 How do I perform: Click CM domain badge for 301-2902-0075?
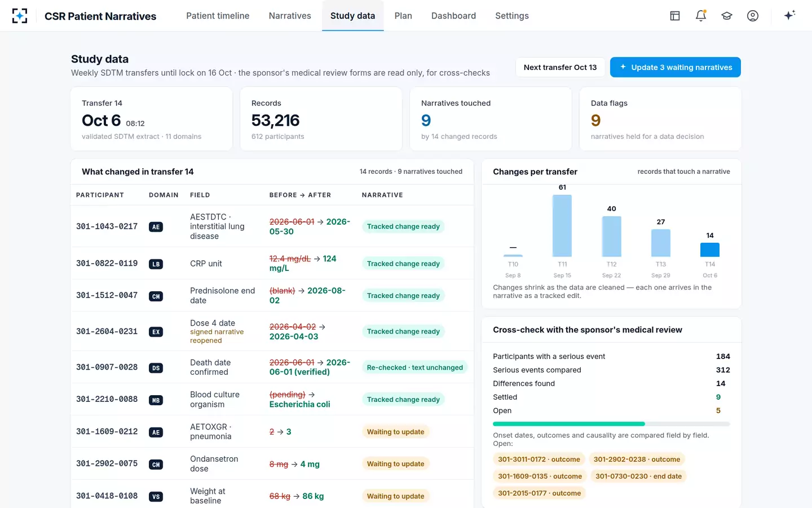(156, 465)
